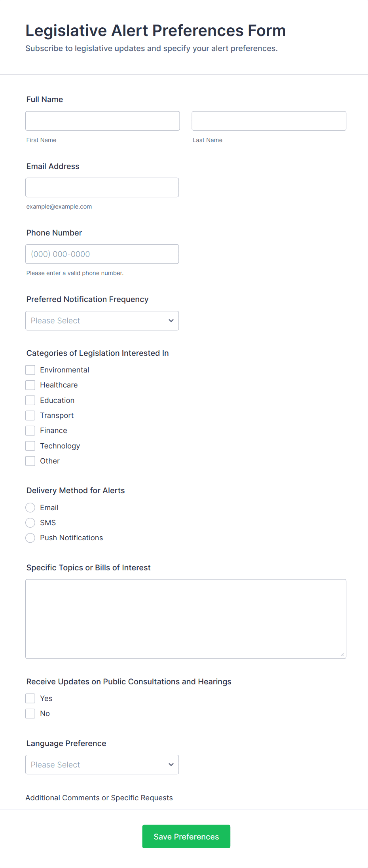The height and width of the screenshot is (868, 368).
Task: Open the Language Preference dropdown
Action: click(x=102, y=765)
